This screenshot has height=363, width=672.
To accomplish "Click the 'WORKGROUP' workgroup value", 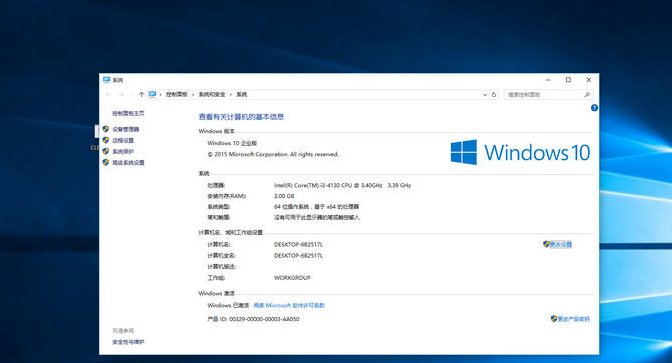I will (292, 278).
